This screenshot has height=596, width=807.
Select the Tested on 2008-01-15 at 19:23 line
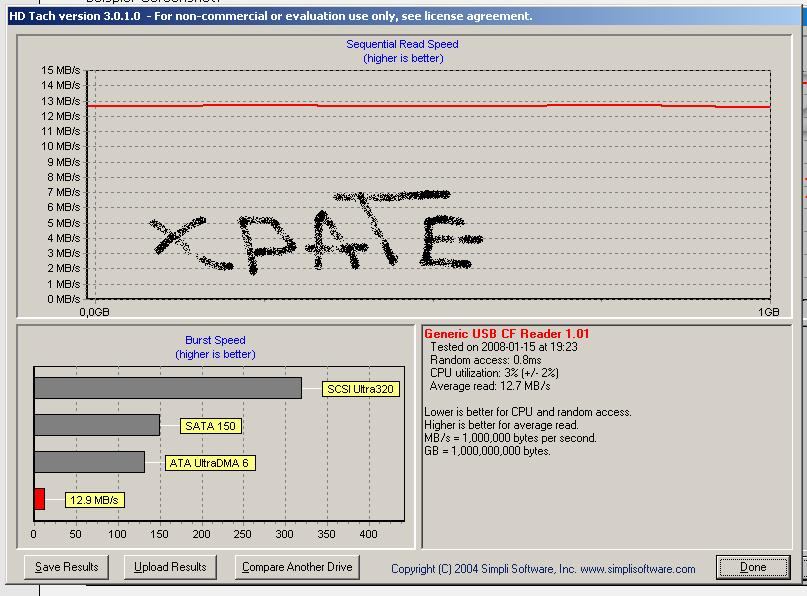504,347
